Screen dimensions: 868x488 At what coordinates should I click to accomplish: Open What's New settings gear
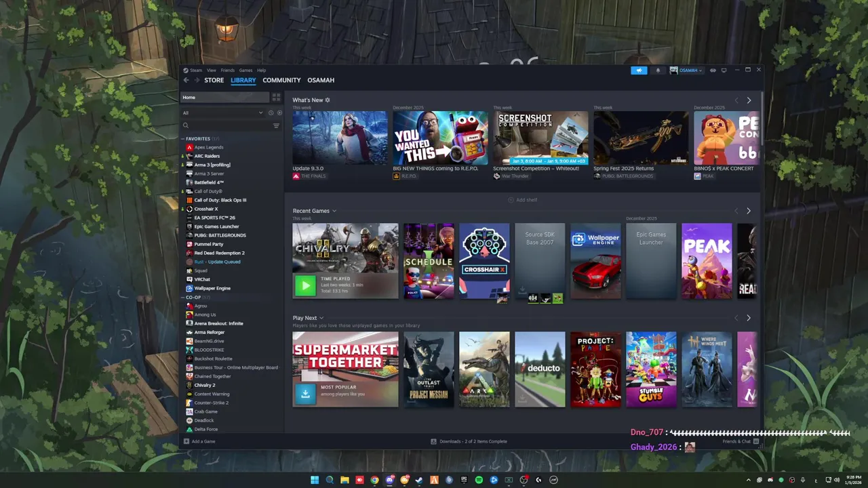pyautogui.click(x=328, y=100)
